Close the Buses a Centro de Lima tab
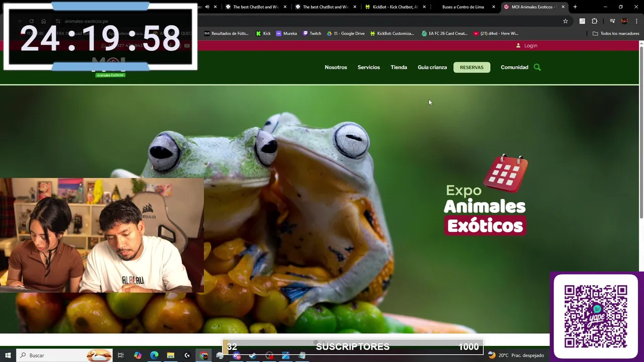The image size is (644, 362). [x=494, y=7]
